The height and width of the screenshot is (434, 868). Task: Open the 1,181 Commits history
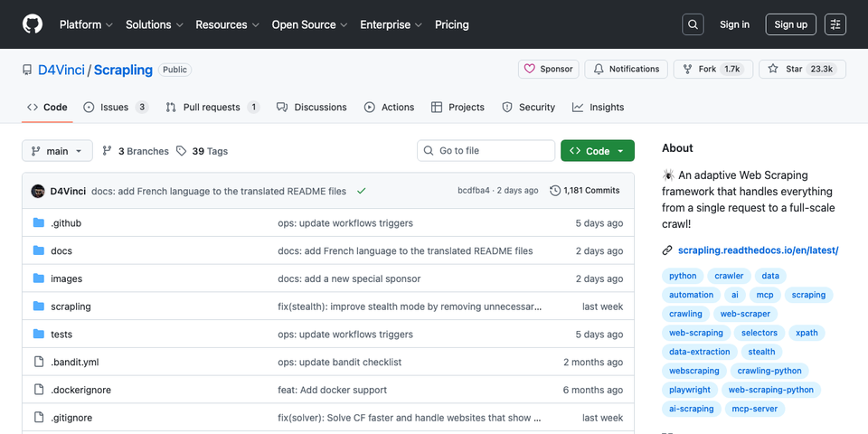585,191
